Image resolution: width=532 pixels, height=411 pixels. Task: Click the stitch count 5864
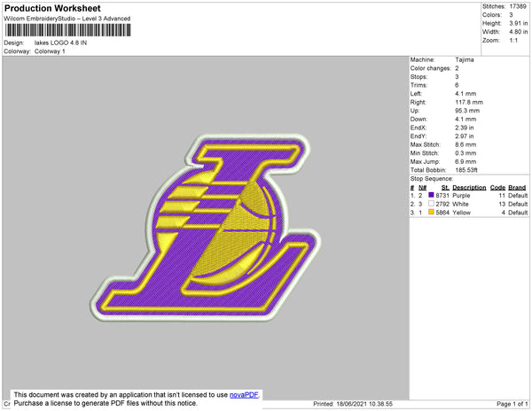(442, 213)
